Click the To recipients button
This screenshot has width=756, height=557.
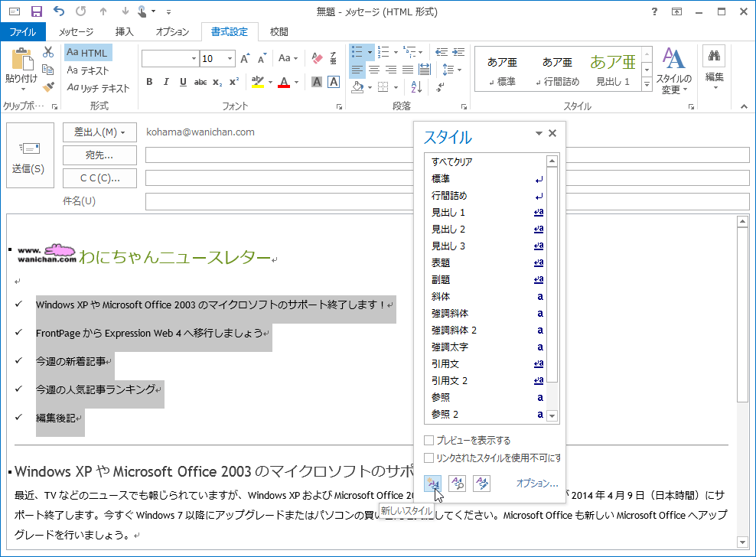99,155
